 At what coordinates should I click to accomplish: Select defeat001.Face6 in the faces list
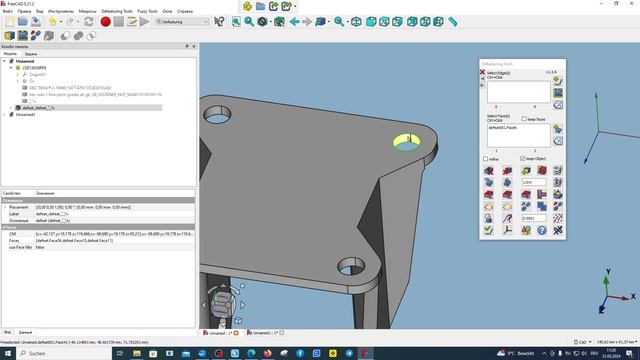click(502, 128)
